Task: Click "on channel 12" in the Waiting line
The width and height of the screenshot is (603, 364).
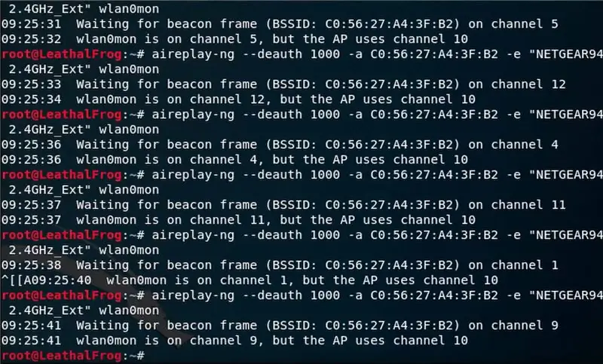Action: click(x=517, y=84)
